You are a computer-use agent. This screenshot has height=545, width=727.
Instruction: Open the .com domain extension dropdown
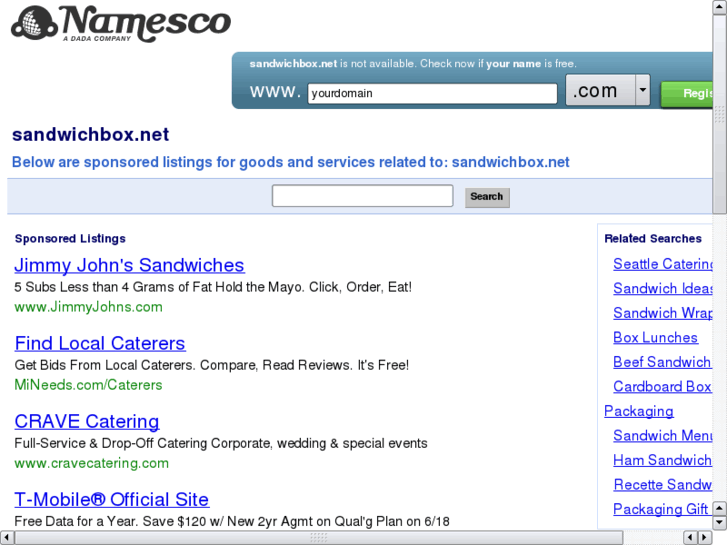(x=608, y=90)
